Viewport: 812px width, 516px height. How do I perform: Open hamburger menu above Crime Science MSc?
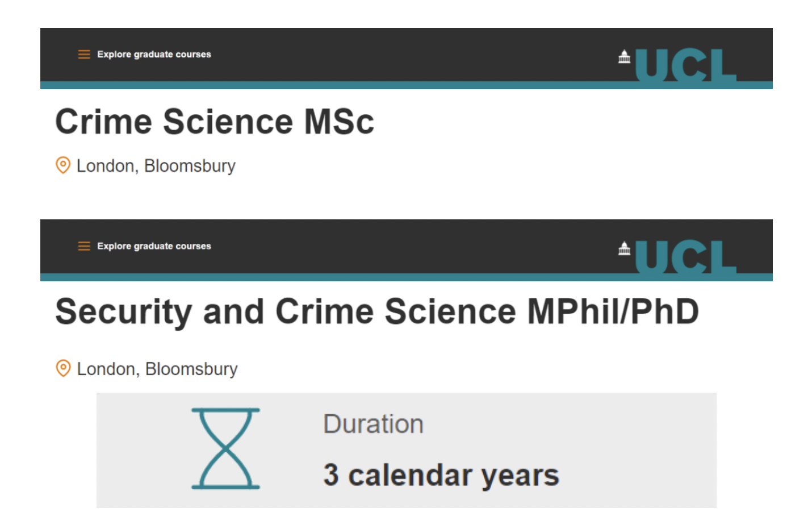coord(84,55)
